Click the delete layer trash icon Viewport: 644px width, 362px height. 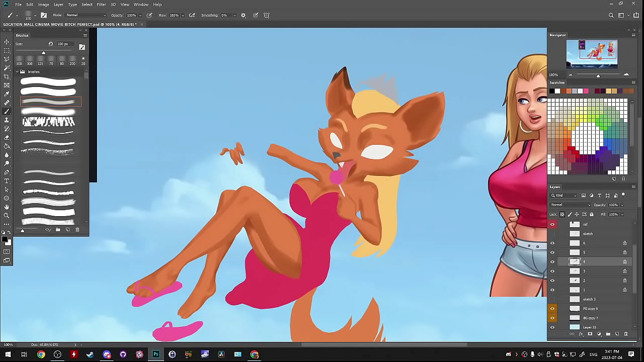coord(626,334)
